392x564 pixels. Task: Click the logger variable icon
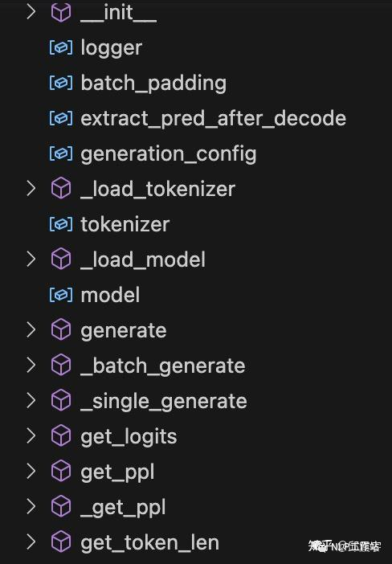[61, 47]
